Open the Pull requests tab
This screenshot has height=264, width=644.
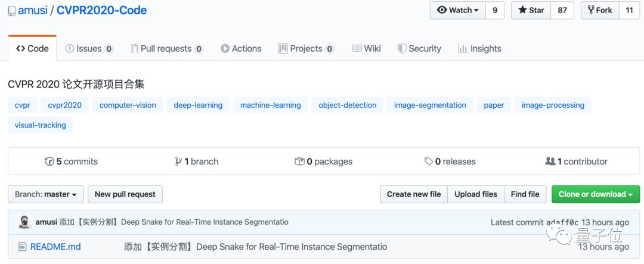166,49
